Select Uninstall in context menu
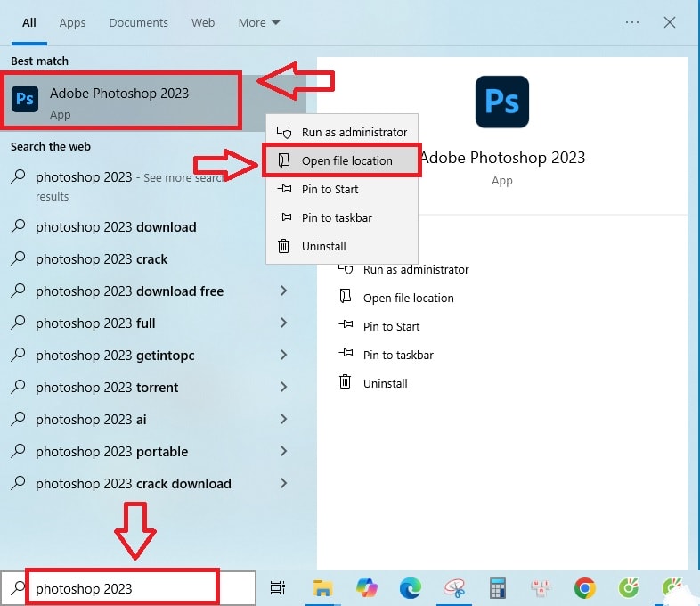700x606 pixels. click(x=342, y=247)
